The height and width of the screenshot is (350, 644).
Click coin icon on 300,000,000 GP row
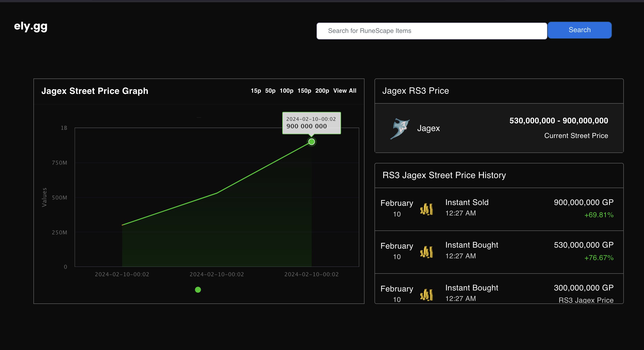tap(427, 294)
